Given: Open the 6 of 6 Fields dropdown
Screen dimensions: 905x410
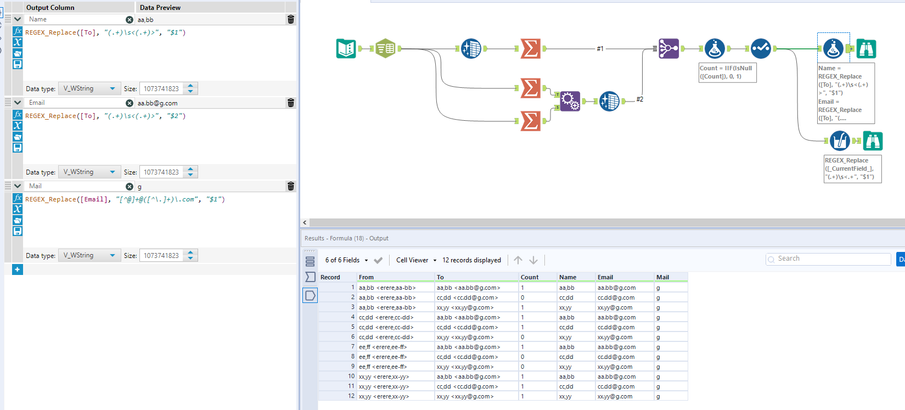Looking at the screenshot, I should click(x=347, y=260).
